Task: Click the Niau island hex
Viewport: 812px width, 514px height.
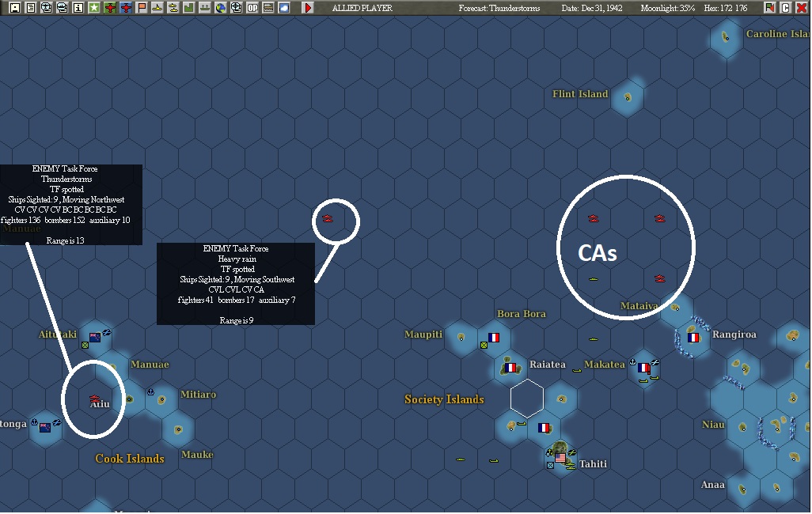Action: click(742, 428)
